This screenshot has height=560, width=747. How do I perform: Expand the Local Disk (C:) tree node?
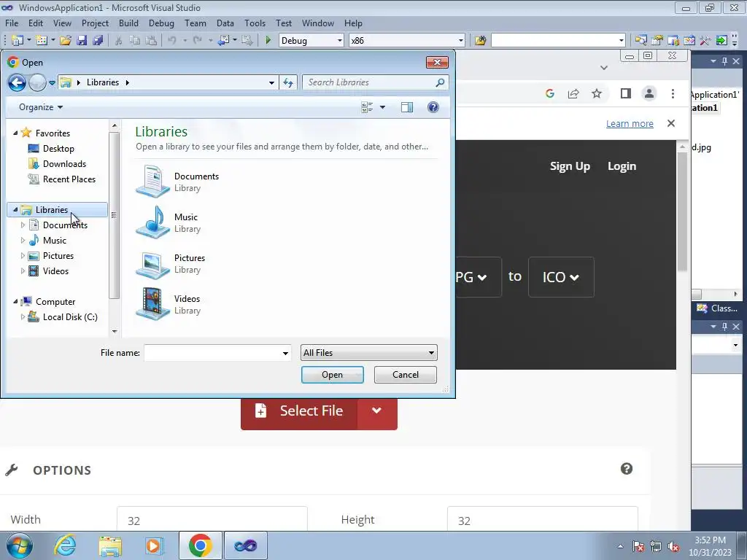(x=23, y=317)
